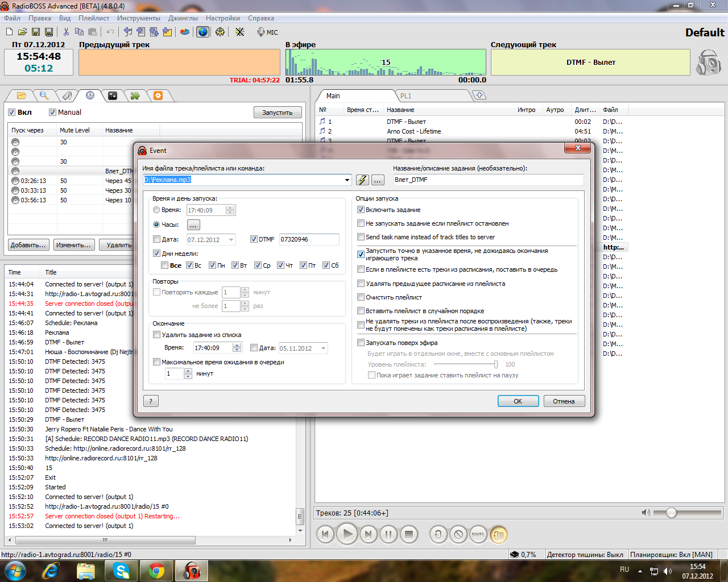Click the queue wait minutes spinner
This screenshot has width=728, height=582.
188,373
